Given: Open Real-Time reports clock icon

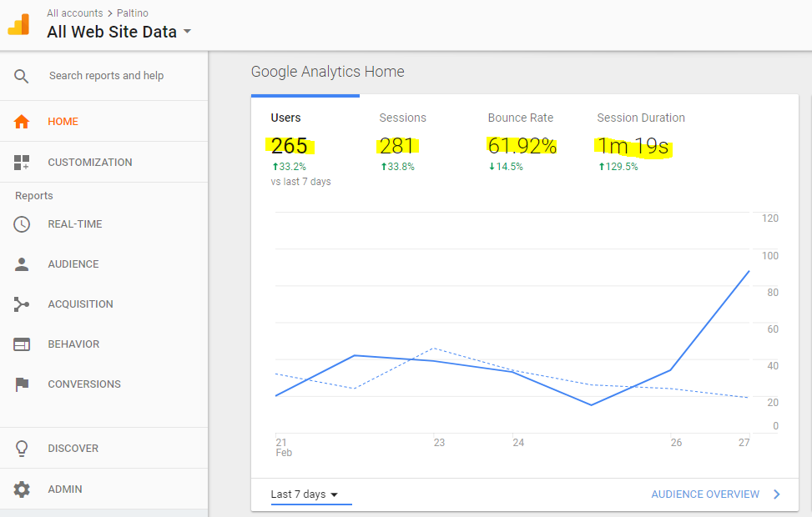Looking at the screenshot, I should 22,224.
